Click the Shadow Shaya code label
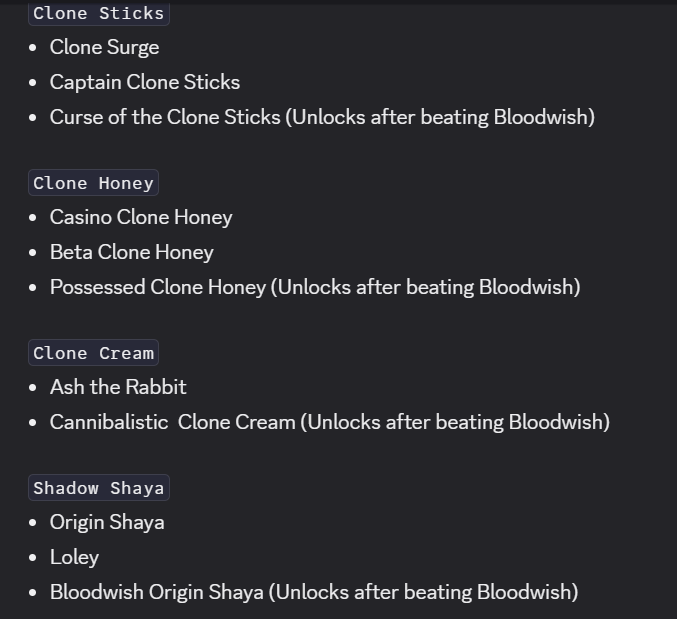This screenshot has width=677, height=619. [98, 488]
